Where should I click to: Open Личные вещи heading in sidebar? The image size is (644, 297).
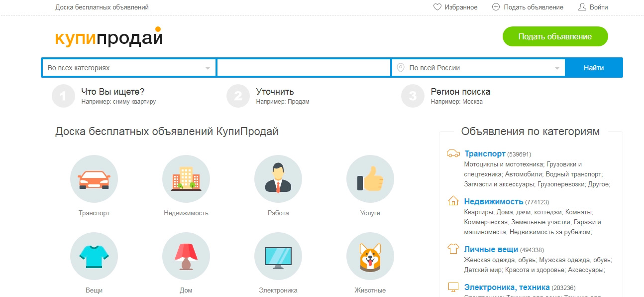pyautogui.click(x=491, y=249)
